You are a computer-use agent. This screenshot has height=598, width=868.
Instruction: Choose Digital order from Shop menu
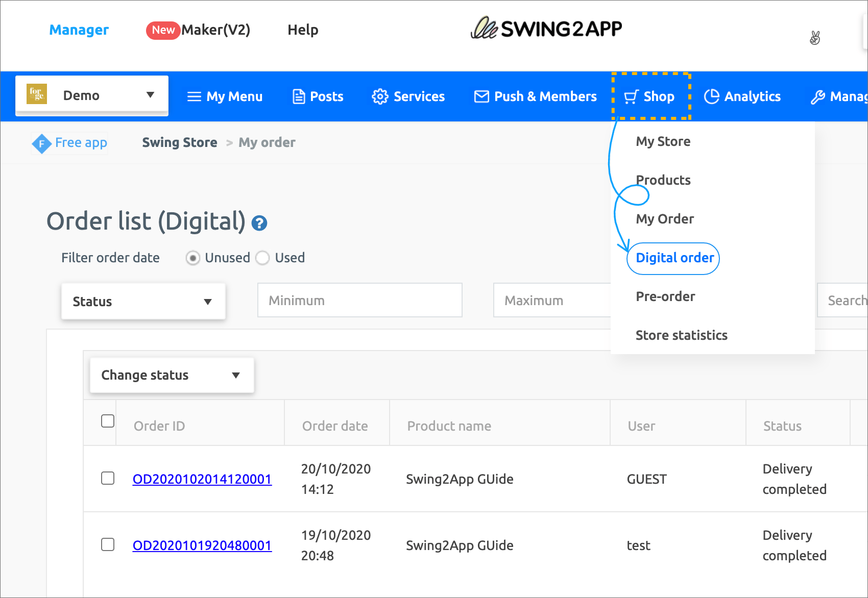pos(674,258)
